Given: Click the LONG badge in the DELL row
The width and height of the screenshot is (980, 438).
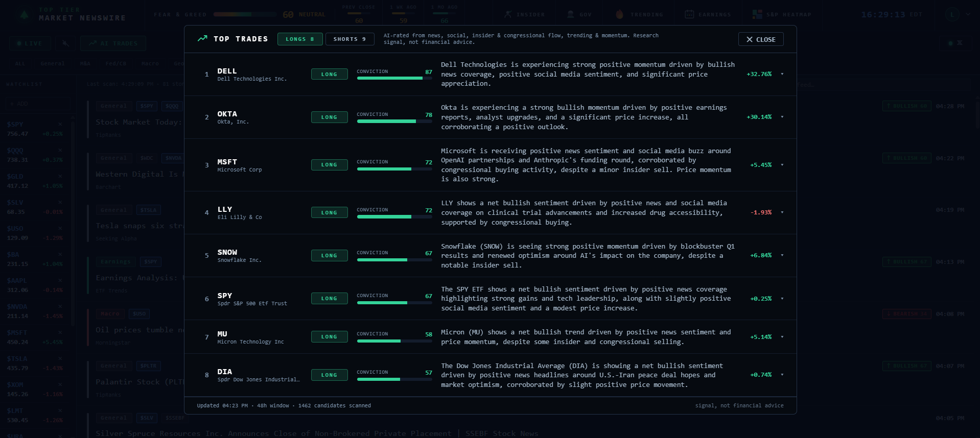Looking at the screenshot, I should [330, 74].
